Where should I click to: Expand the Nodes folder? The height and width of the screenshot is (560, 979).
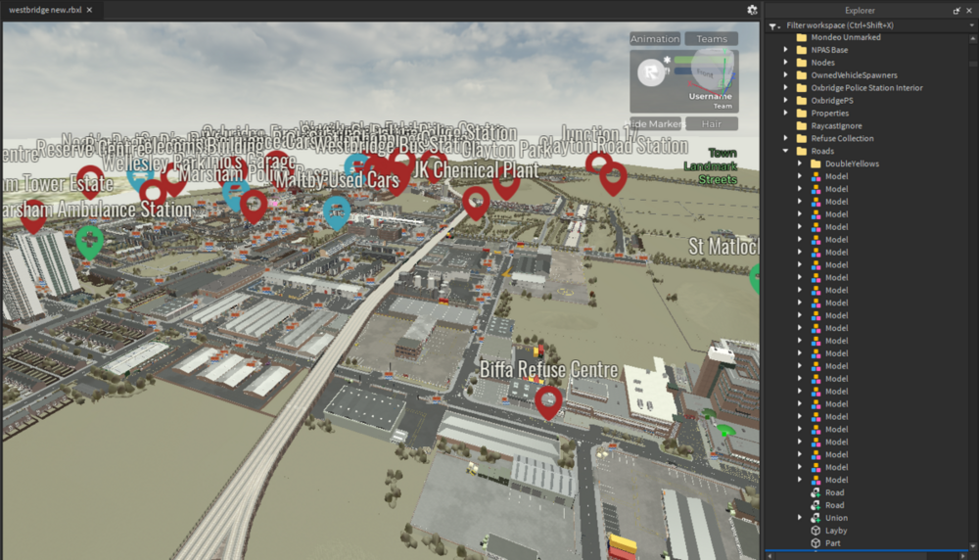[785, 63]
